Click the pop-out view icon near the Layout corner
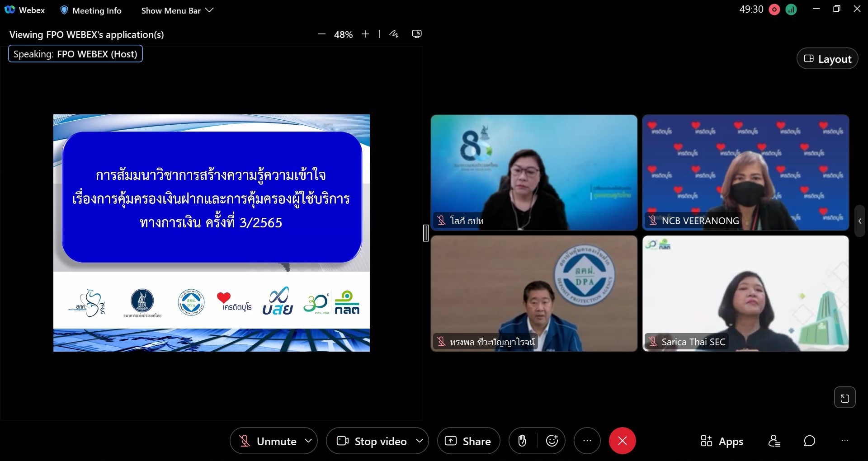Viewport: 868px width, 461px height. (x=844, y=398)
